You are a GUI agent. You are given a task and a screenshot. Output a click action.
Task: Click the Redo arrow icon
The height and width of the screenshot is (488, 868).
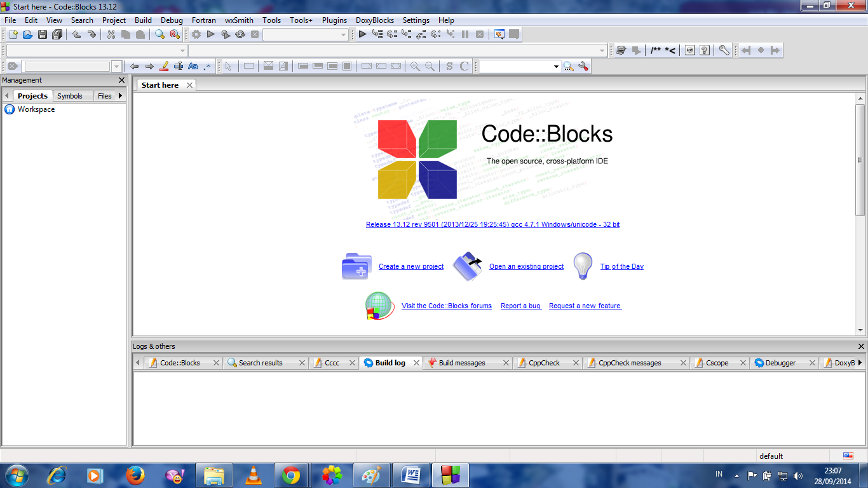(x=92, y=34)
